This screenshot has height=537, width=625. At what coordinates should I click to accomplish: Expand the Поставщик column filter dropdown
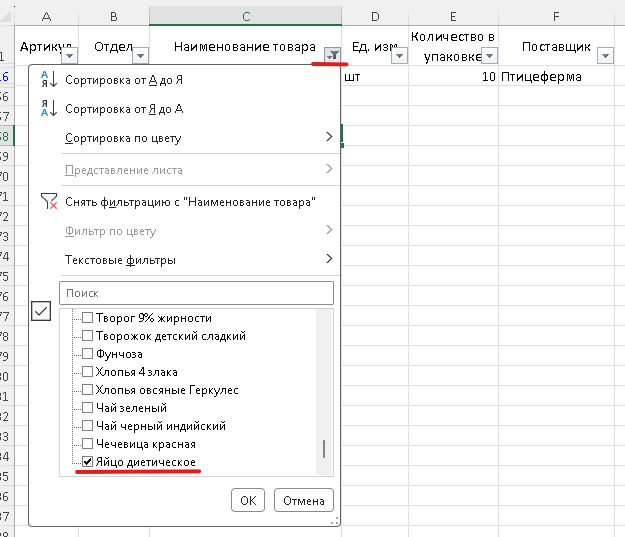coord(603,56)
